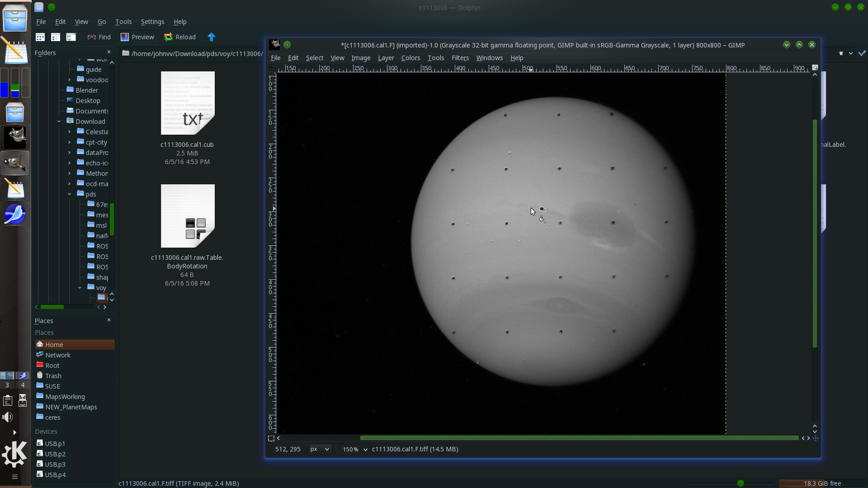This screenshot has width=868, height=488.
Task: Switch Dolphin to details view mode
Action: pos(71,37)
